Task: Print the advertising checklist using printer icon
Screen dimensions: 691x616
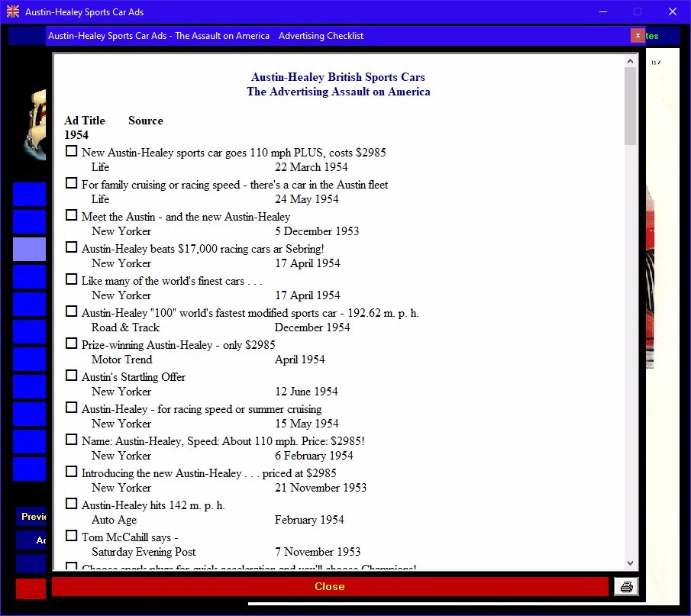Action: (x=626, y=586)
